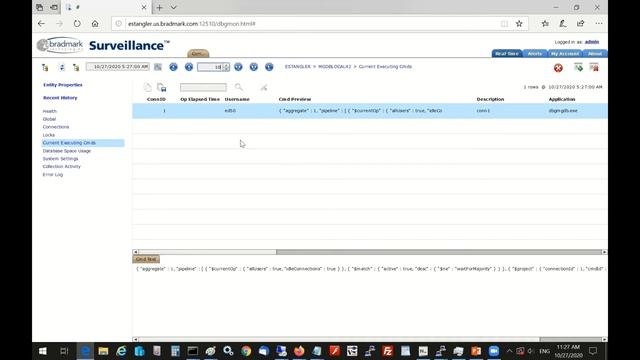Viewport: 640px width, 360px height.
Task: Click the copy page icon above the grid
Action: click(x=147, y=87)
